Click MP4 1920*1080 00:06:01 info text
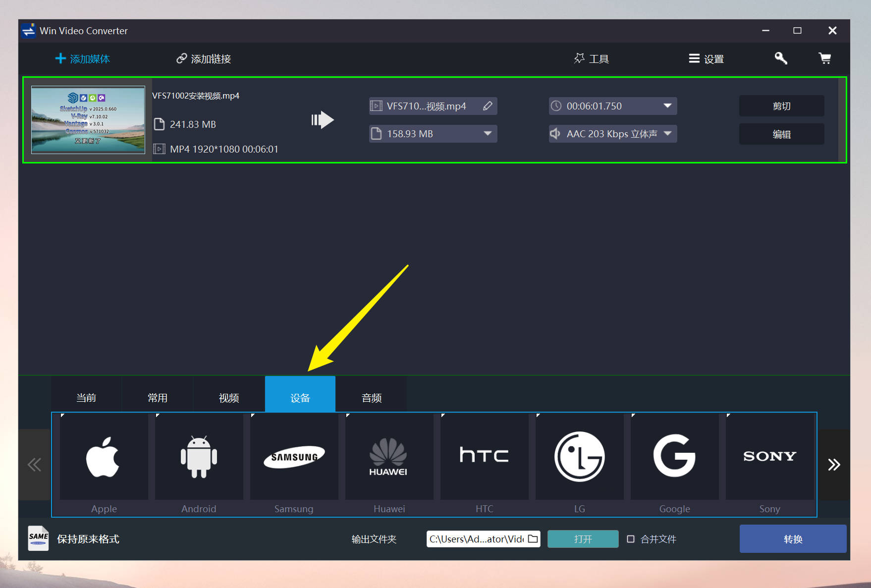The height and width of the screenshot is (588, 871). [x=224, y=149]
